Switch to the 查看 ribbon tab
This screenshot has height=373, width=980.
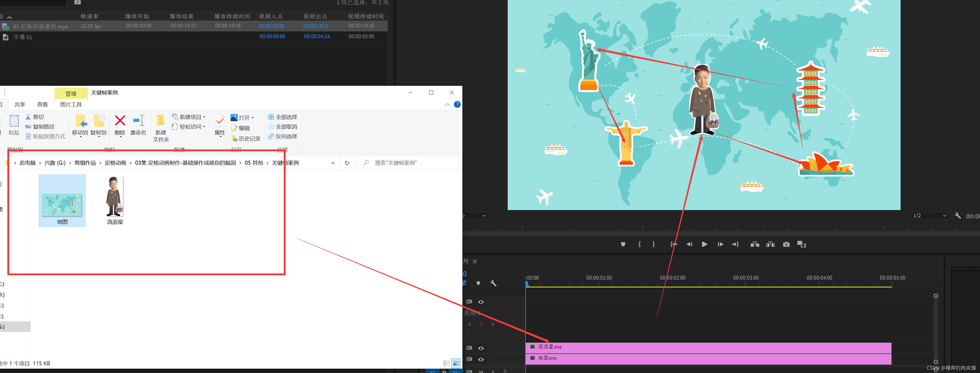point(42,104)
